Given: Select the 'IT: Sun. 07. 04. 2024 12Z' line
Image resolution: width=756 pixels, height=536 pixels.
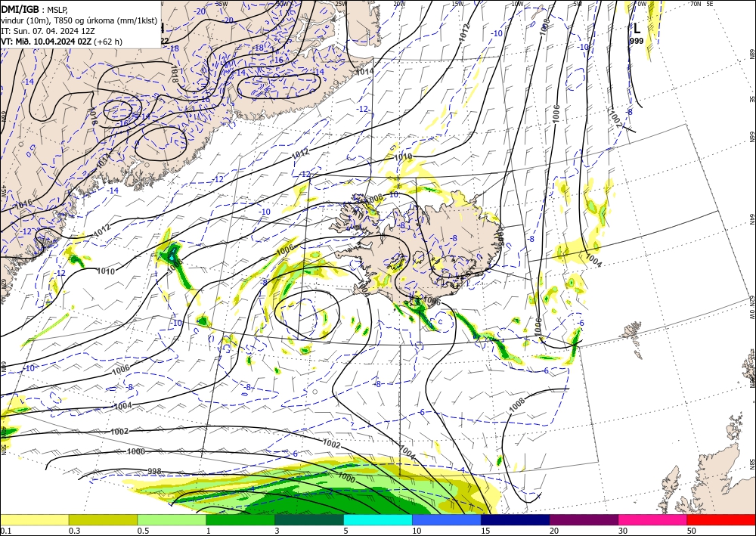Looking at the screenshot, I should point(47,31).
